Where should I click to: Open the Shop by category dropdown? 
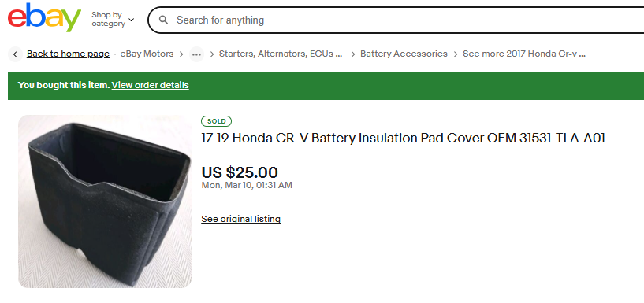point(113,19)
